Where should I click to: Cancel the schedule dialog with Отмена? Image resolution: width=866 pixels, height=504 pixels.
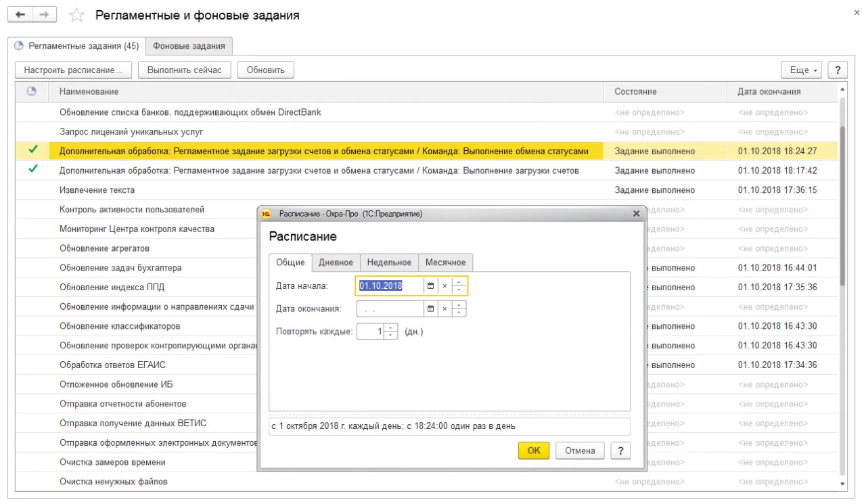(580, 451)
